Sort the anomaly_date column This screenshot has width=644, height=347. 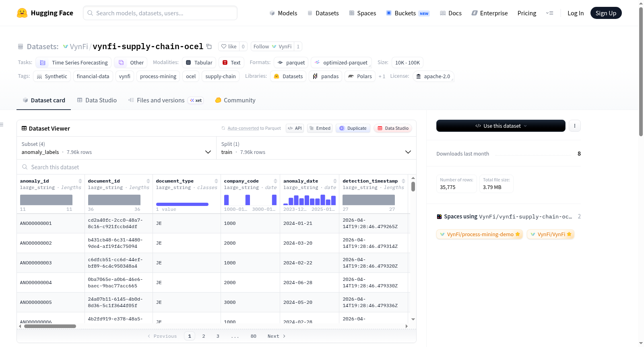click(335, 181)
